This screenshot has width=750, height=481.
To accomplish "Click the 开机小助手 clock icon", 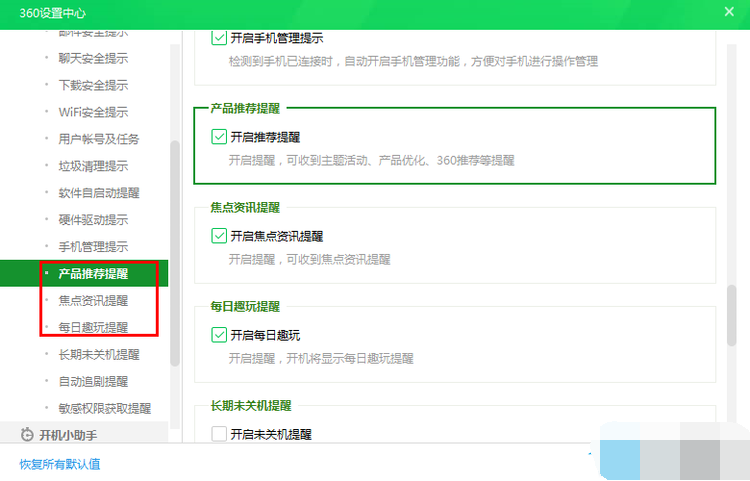I will (27, 435).
